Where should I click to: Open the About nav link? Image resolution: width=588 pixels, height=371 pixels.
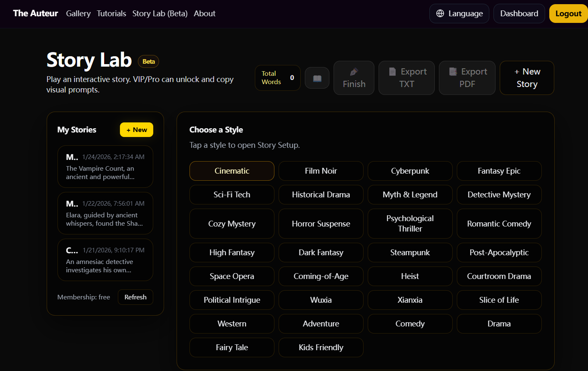point(204,13)
